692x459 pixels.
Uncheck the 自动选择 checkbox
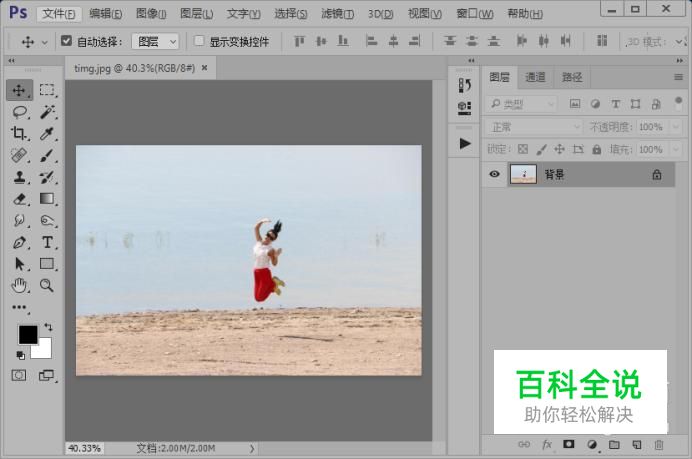pos(66,42)
